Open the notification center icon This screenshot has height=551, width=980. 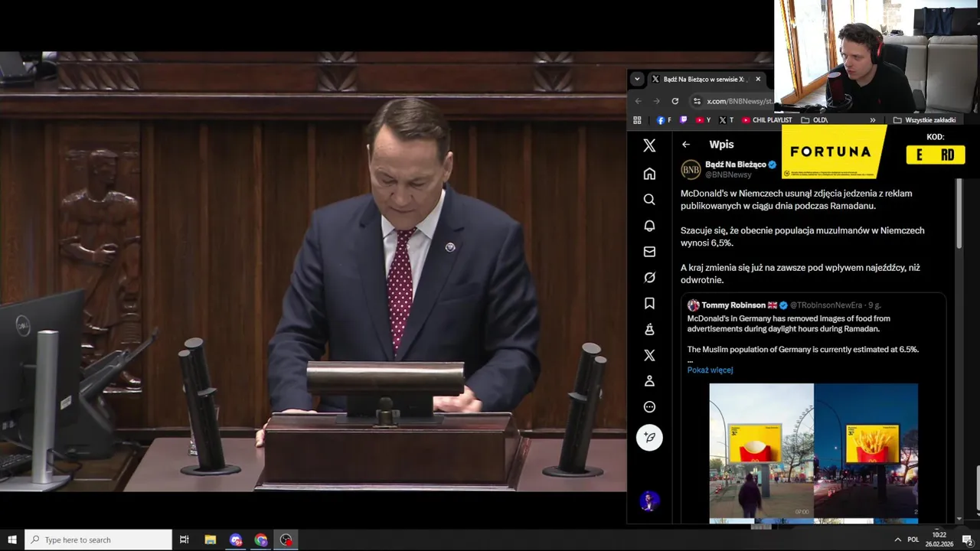pos(967,540)
